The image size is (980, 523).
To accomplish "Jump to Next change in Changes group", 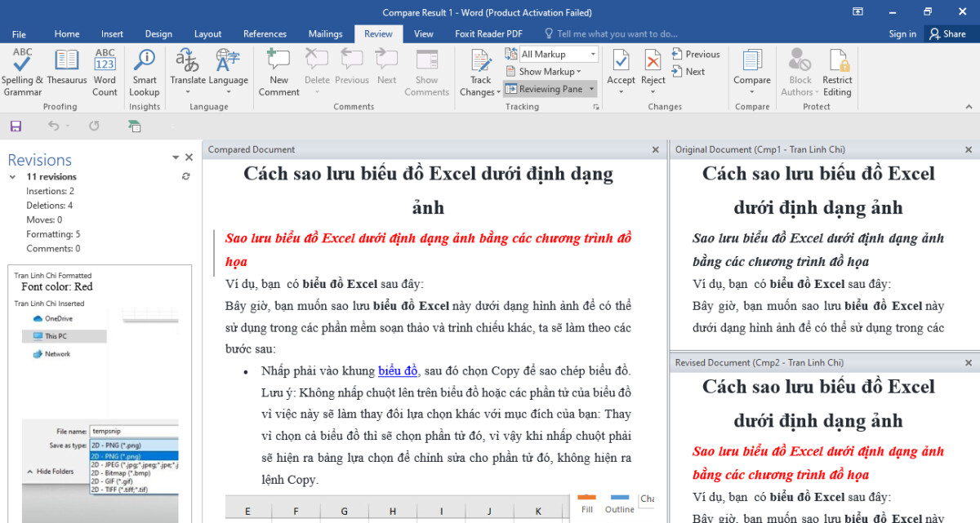I will [688, 72].
